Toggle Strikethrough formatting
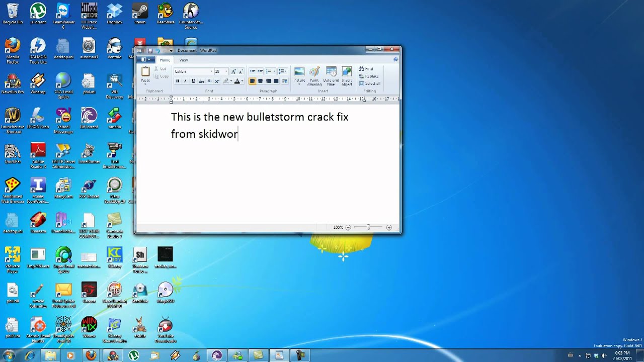644x362 pixels. (x=201, y=81)
